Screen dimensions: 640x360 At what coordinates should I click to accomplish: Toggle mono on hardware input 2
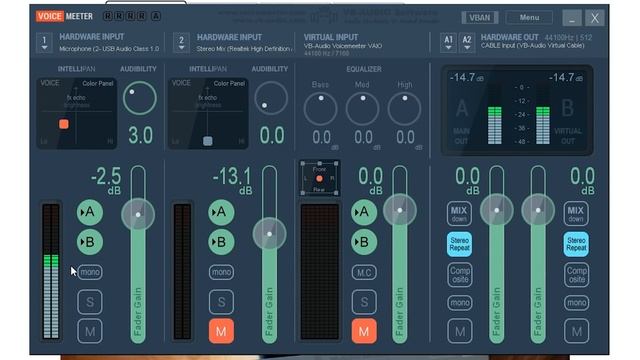(221, 272)
